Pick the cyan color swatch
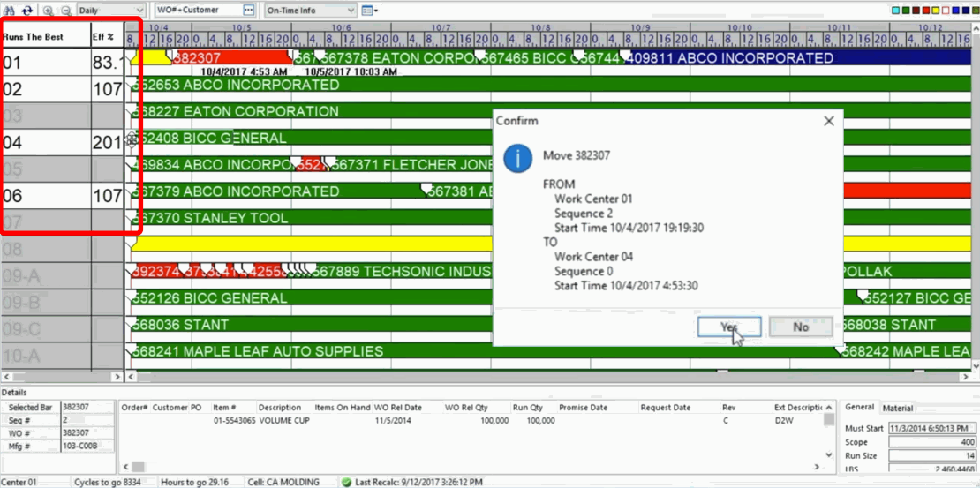980x488 pixels. (x=897, y=10)
